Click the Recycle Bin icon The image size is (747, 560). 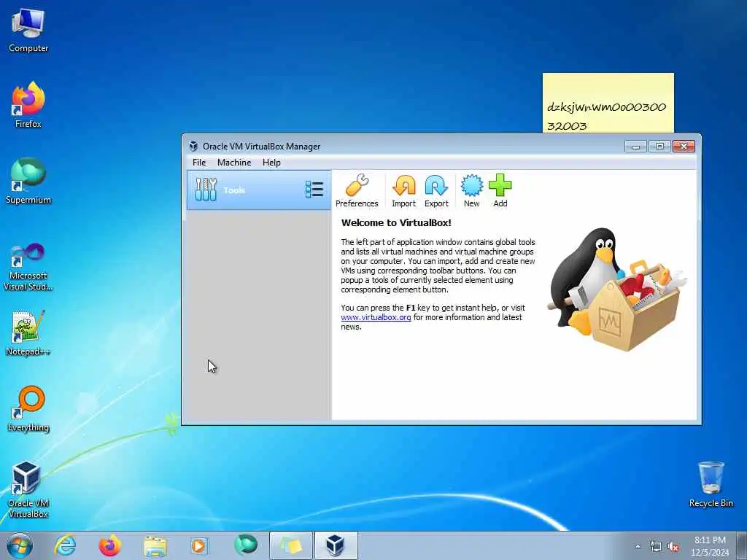tap(711, 484)
